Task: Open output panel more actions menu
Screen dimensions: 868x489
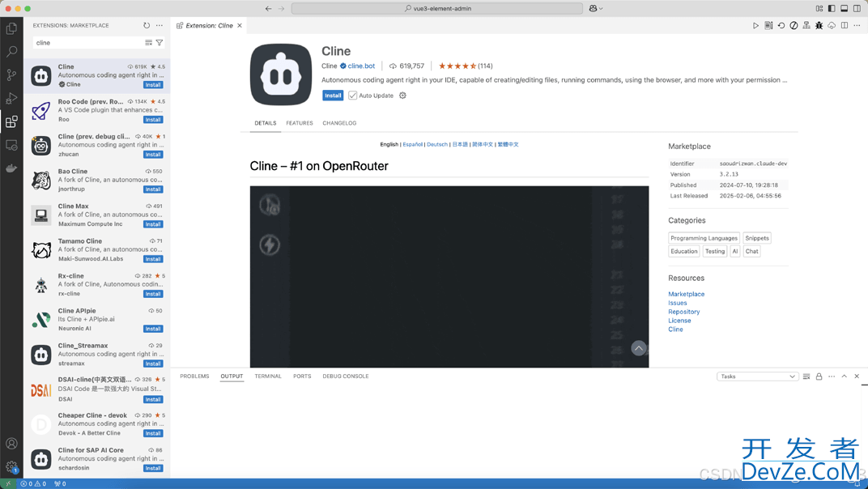Action: tap(832, 376)
